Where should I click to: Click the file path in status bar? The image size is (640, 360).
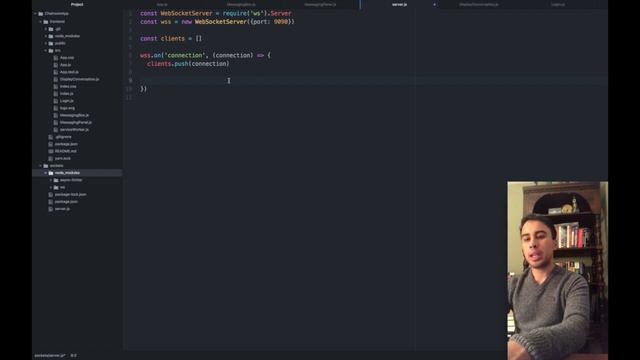tap(50, 356)
